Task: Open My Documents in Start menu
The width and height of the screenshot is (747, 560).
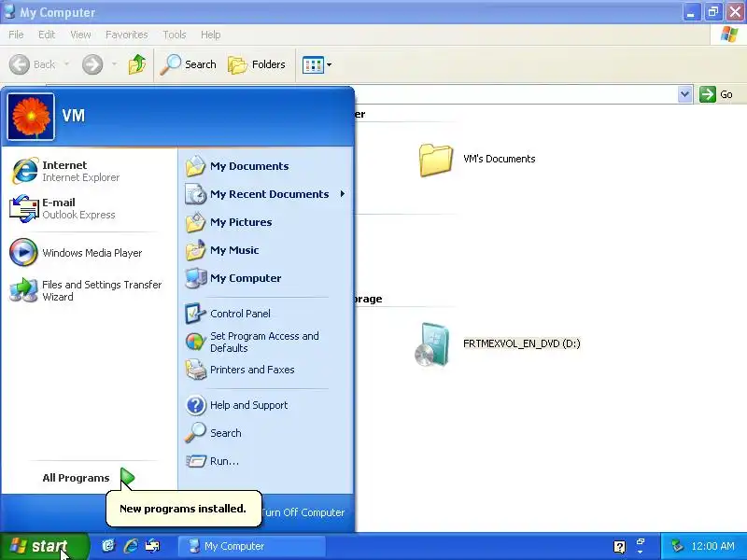Action: point(265,166)
